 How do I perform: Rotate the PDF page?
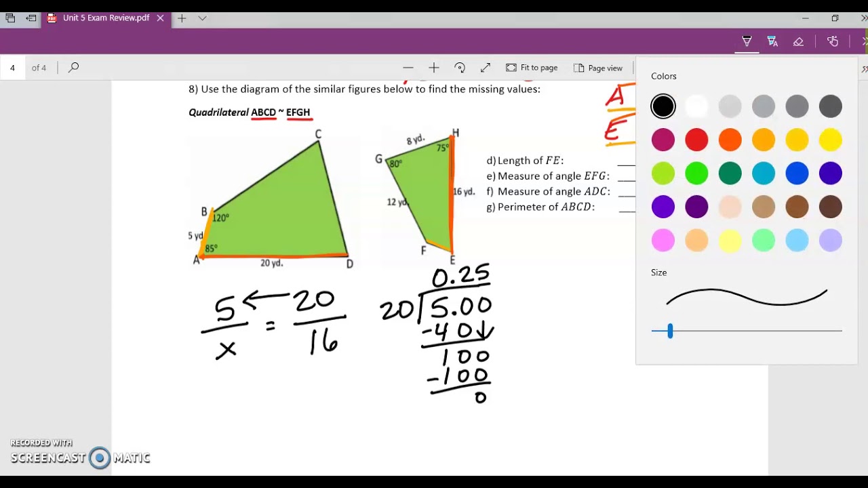point(460,68)
